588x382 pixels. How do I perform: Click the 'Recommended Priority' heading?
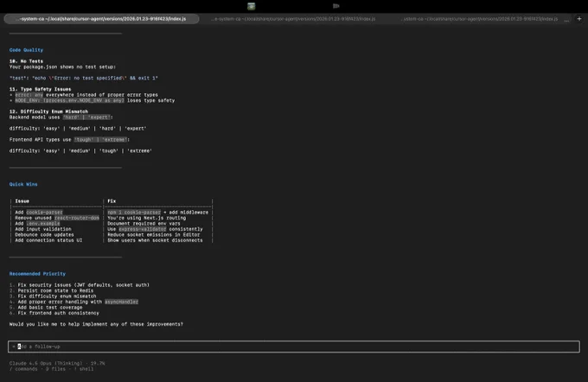coord(37,274)
